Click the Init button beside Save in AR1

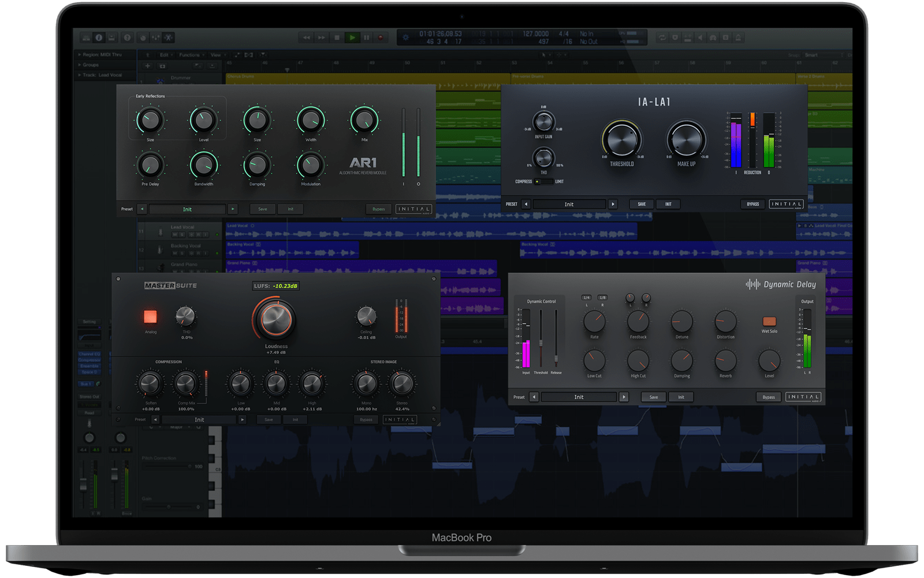(x=290, y=209)
